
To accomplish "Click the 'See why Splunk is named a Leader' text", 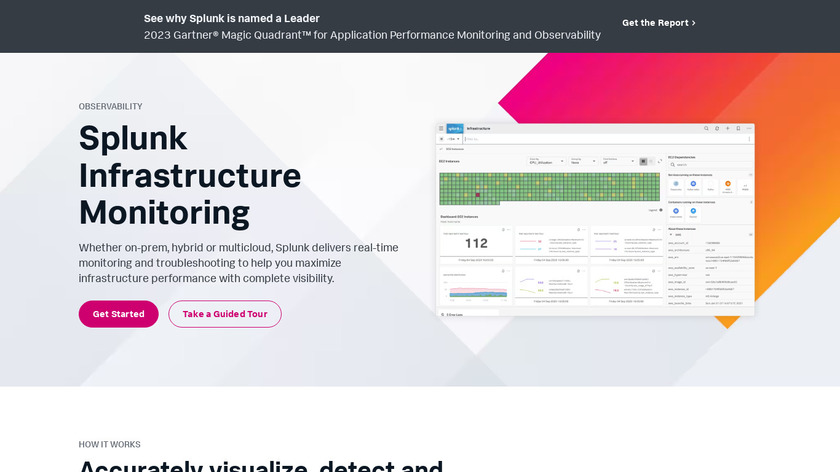I will pyautogui.click(x=231, y=18).
